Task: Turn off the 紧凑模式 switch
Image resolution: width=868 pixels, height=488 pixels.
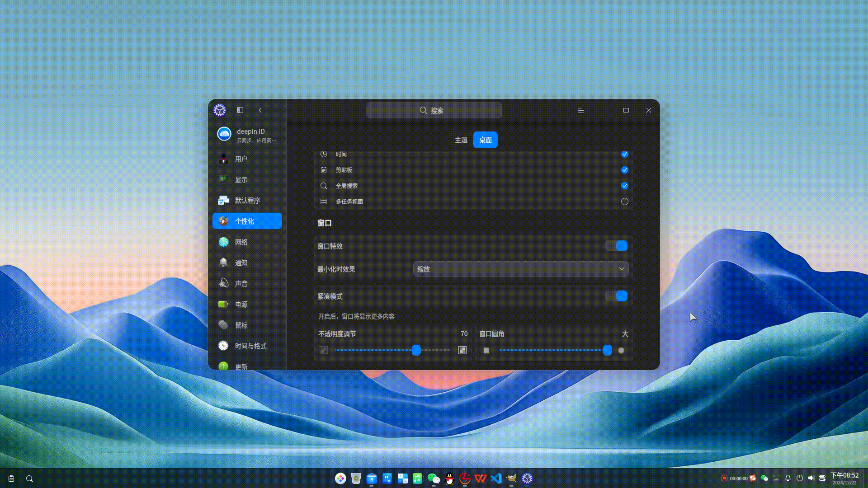Action: click(x=617, y=296)
